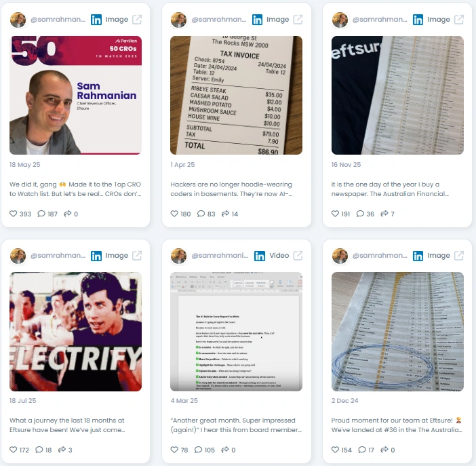The width and height of the screenshot is (476, 466).
Task: Click LinkedIn icon on the Video post
Action: click(x=260, y=256)
